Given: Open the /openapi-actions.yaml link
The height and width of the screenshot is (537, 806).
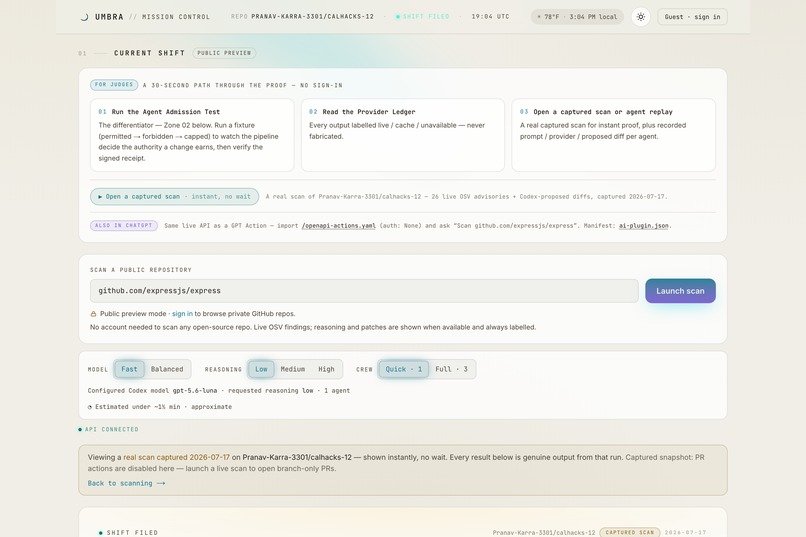Looking at the screenshot, I should click(338, 226).
